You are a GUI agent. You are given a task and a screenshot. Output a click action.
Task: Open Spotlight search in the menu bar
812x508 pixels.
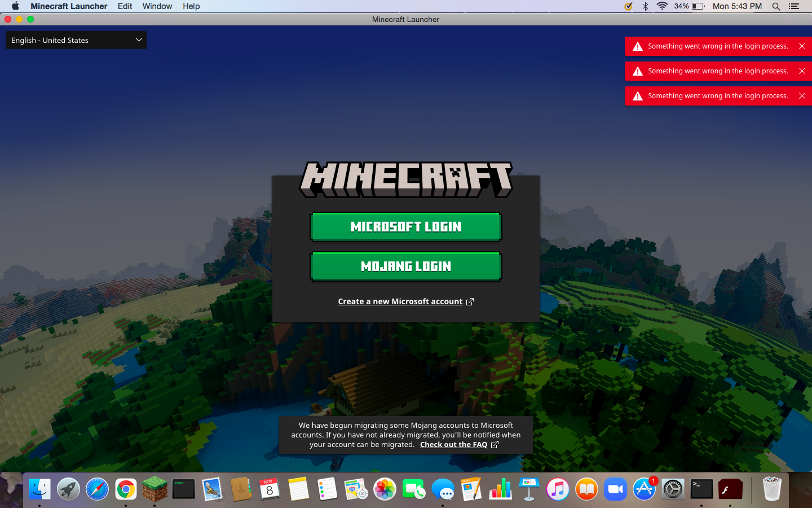pos(776,6)
